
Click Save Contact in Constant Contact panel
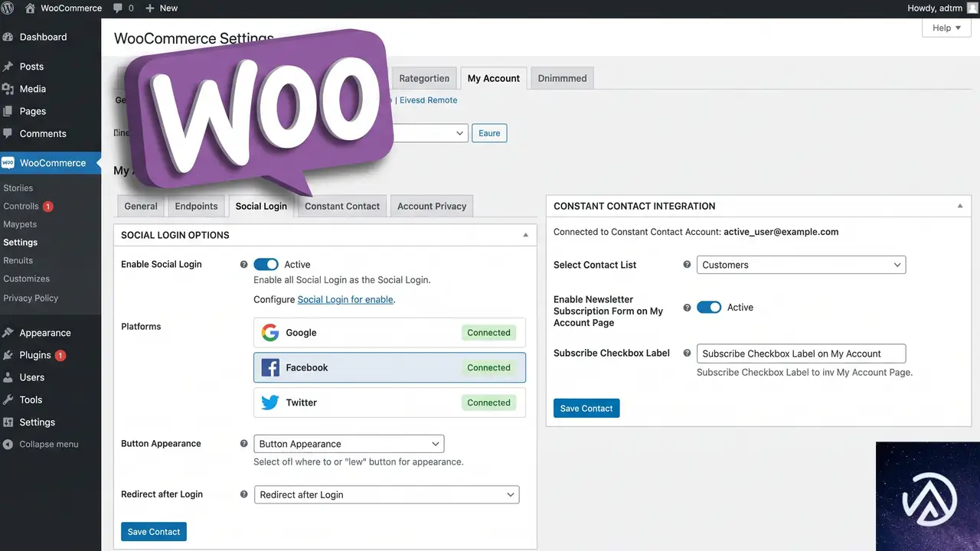pyautogui.click(x=586, y=409)
